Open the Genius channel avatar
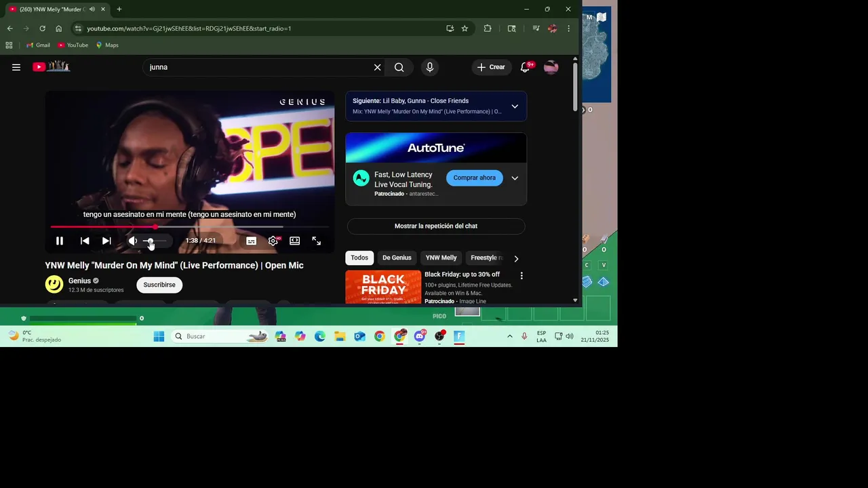Image resolution: width=868 pixels, height=488 pixels. click(x=54, y=285)
